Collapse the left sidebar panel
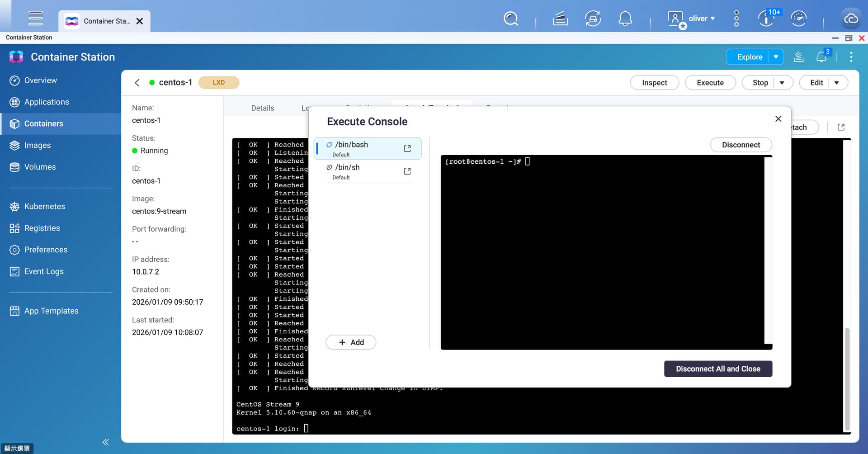This screenshot has width=868, height=454. (x=105, y=442)
